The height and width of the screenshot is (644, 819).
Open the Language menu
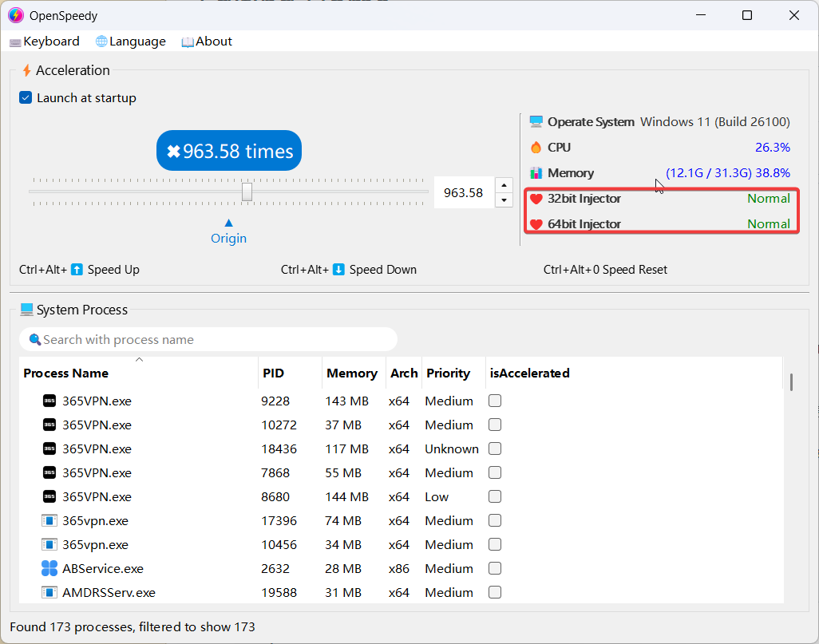coord(131,41)
